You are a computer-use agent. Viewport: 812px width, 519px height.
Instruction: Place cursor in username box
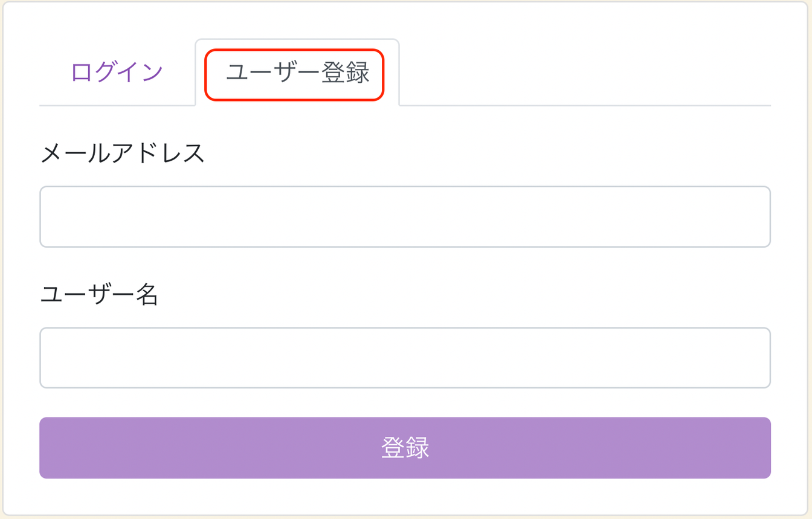tap(405, 358)
